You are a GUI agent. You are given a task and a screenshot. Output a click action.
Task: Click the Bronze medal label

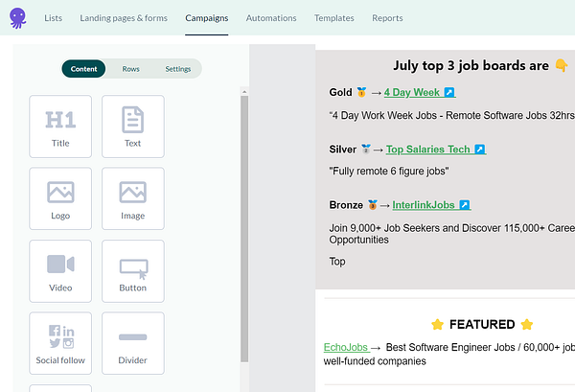pyautogui.click(x=353, y=205)
